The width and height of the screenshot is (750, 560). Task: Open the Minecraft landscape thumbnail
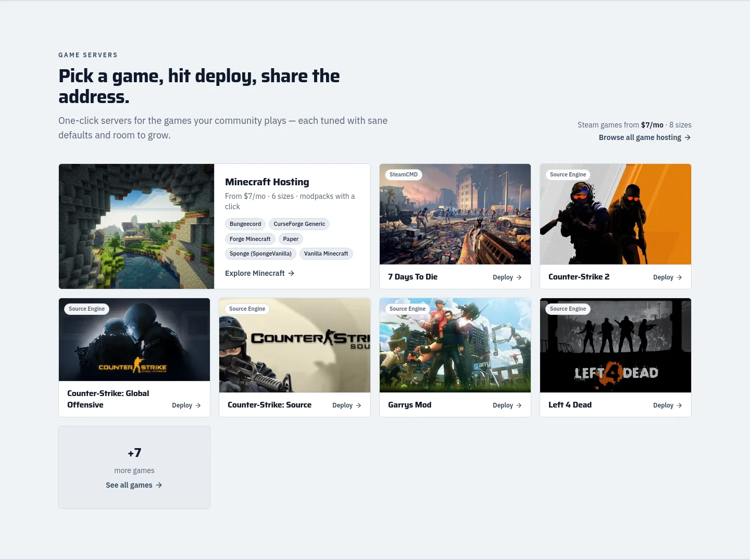pos(136,226)
